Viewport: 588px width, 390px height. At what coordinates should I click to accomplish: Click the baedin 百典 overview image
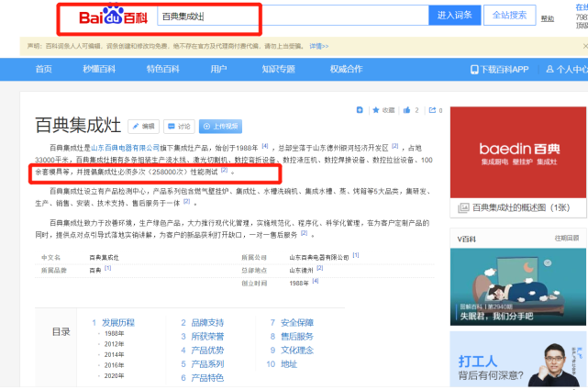coord(518,152)
